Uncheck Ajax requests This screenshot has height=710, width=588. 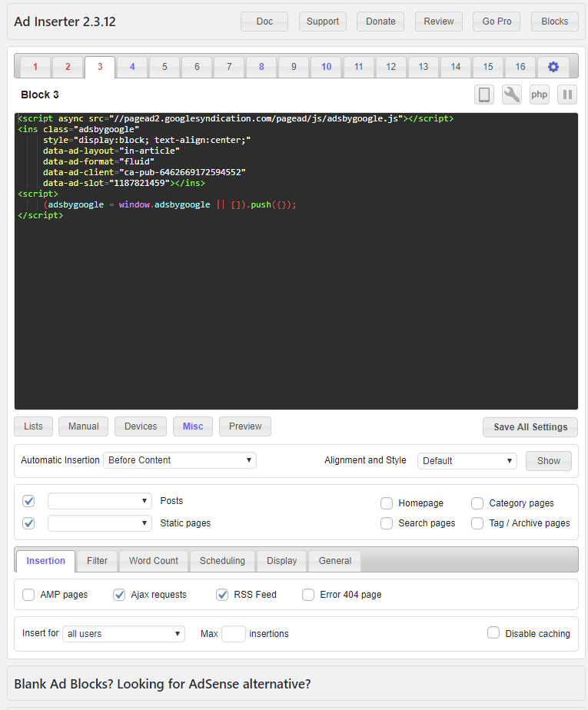tap(119, 595)
